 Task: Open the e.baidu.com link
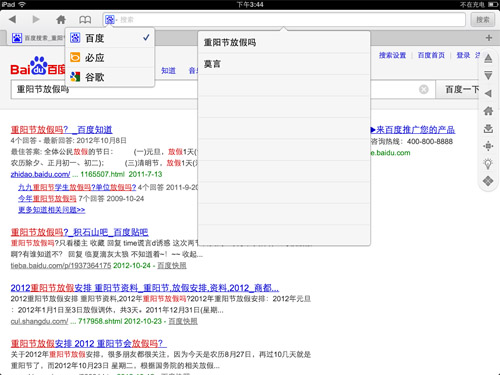coord(390,153)
